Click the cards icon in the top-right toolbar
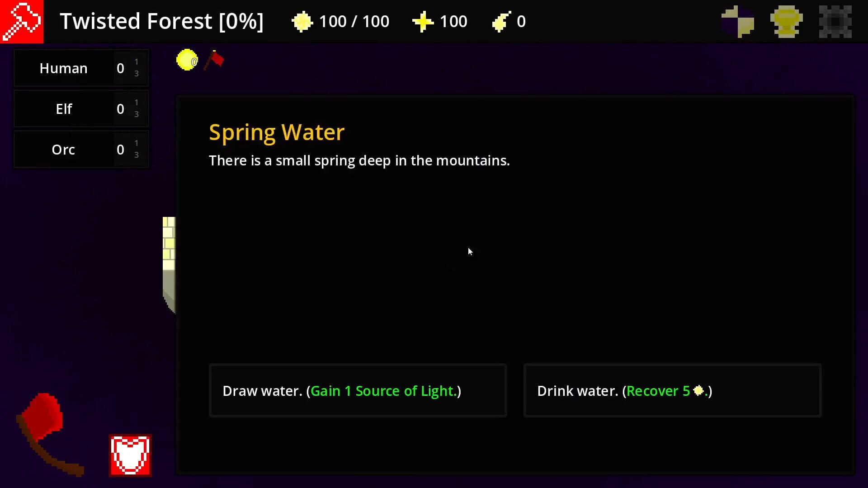Viewport: 868px width, 488px height. point(738,21)
